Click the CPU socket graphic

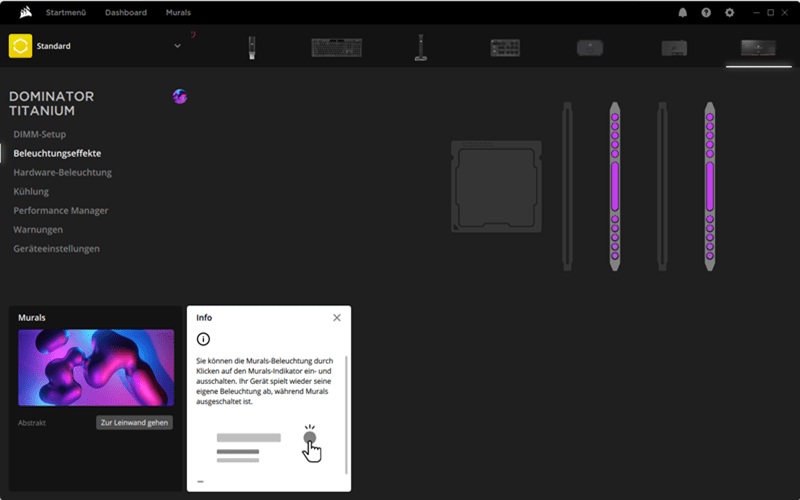[496, 187]
